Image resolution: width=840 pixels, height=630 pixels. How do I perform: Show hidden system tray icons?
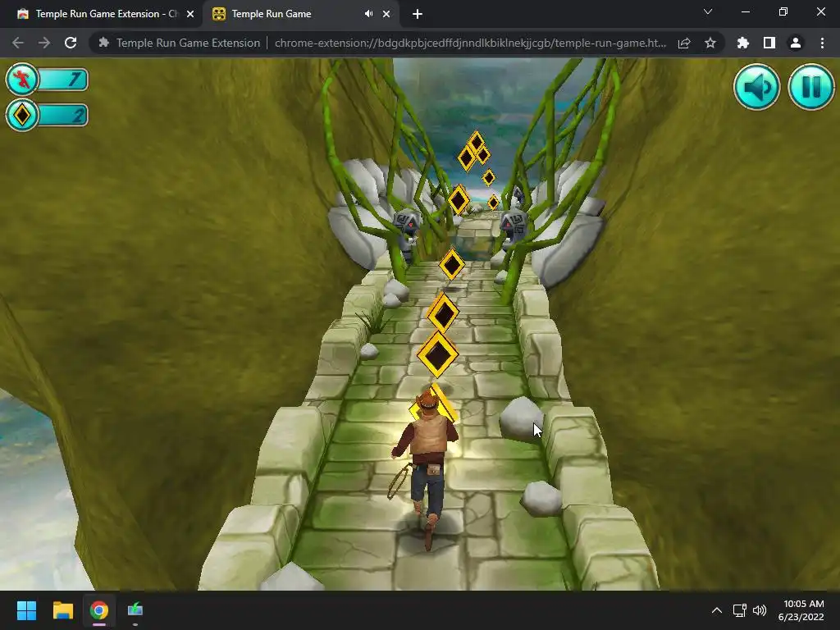(716, 610)
